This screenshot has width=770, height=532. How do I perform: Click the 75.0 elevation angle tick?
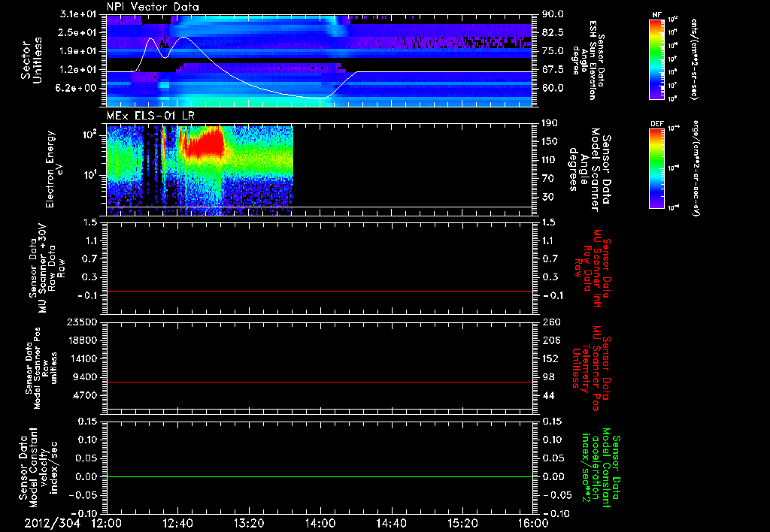click(x=553, y=51)
